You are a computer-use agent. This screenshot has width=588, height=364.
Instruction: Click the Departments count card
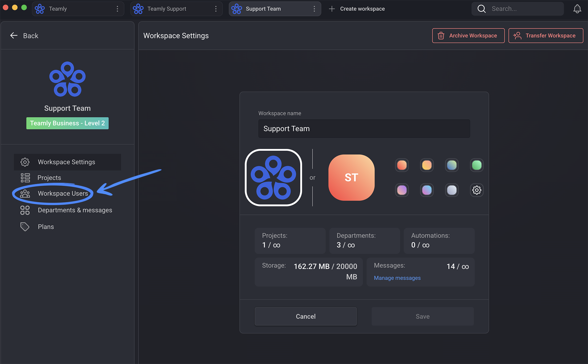click(x=365, y=241)
